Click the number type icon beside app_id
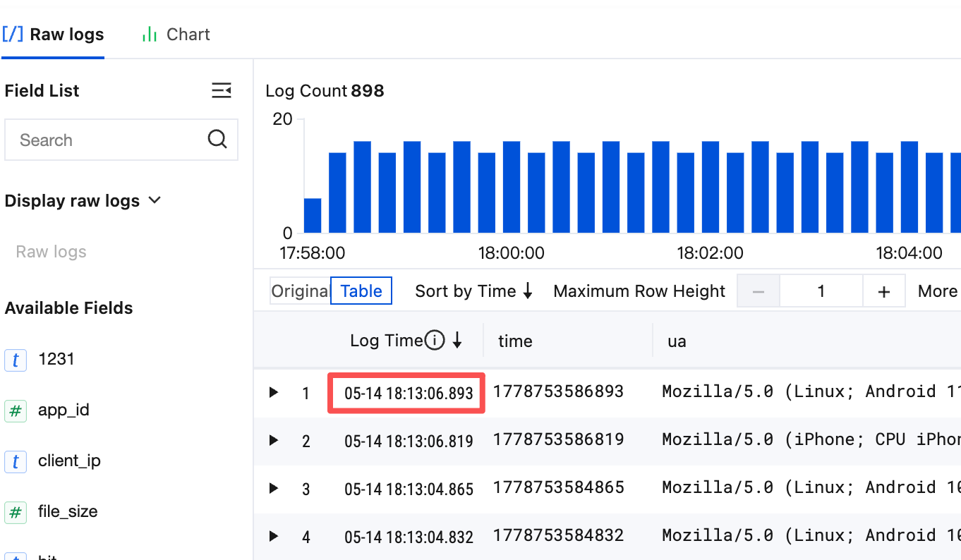Viewport: 961px width, 560px height. click(16, 410)
